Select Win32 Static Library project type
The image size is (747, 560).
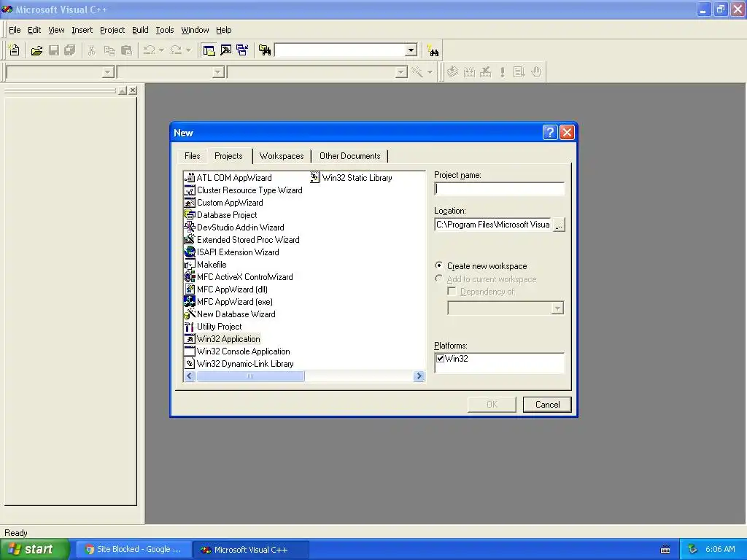point(351,178)
